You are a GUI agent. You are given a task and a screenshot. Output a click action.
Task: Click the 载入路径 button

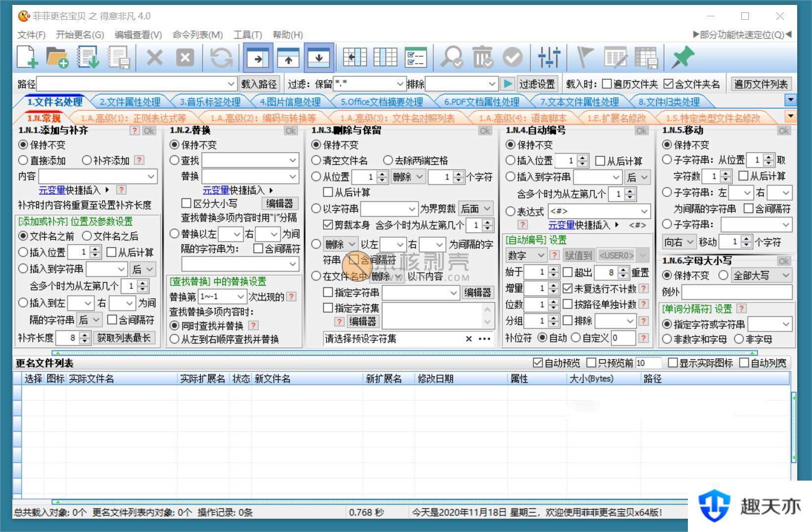pyautogui.click(x=259, y=84)
